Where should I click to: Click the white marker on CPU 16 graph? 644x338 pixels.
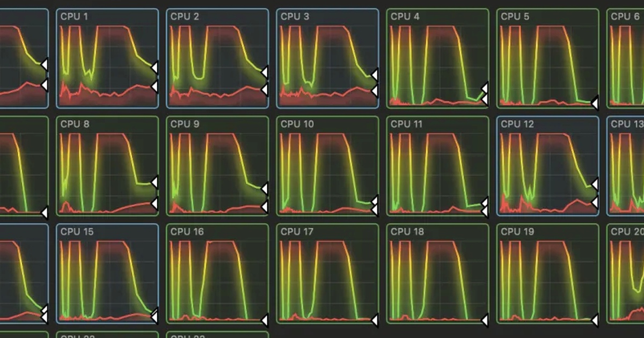265,320
